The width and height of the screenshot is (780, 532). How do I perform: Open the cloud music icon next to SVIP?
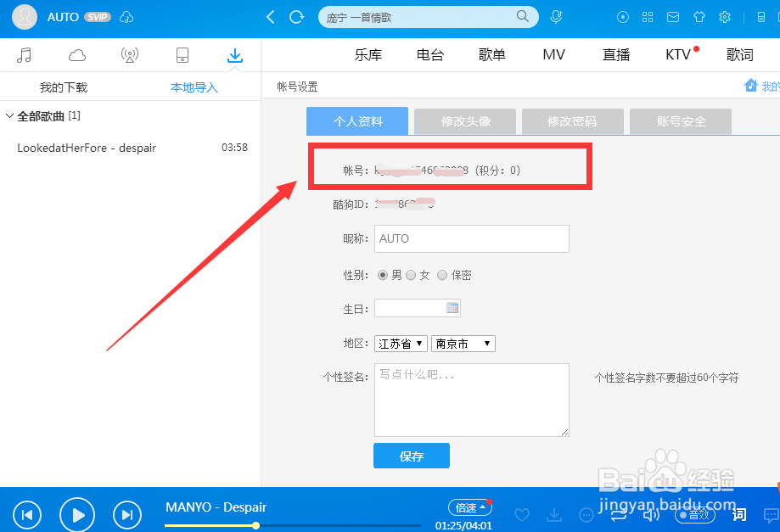[x=126, y=18]
